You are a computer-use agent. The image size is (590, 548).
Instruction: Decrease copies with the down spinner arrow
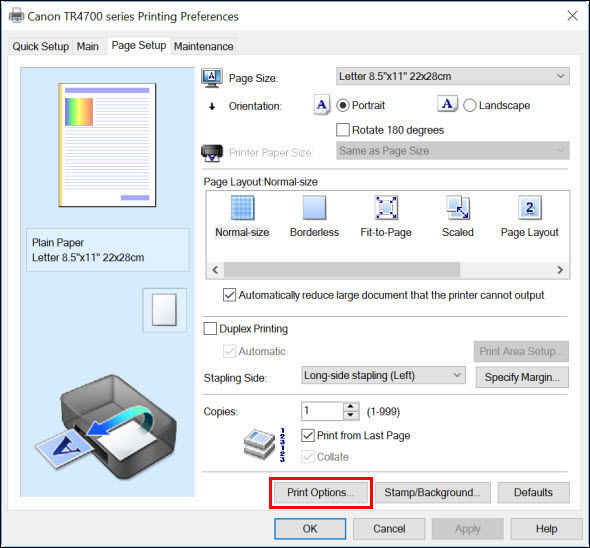pos(351,416)
